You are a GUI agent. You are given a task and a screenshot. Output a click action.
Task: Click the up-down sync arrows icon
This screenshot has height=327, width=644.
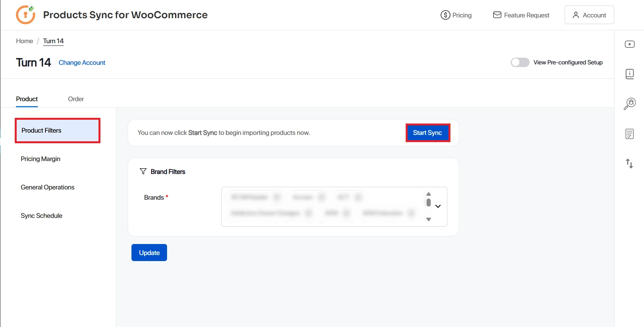pos(629,164)
